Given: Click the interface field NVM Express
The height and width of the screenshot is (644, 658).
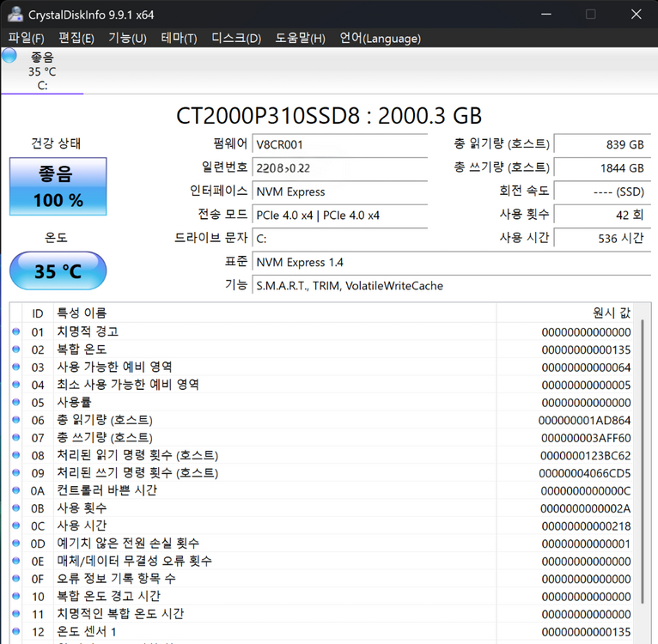Looking at the screenshot, I should [x=339, y=191].
